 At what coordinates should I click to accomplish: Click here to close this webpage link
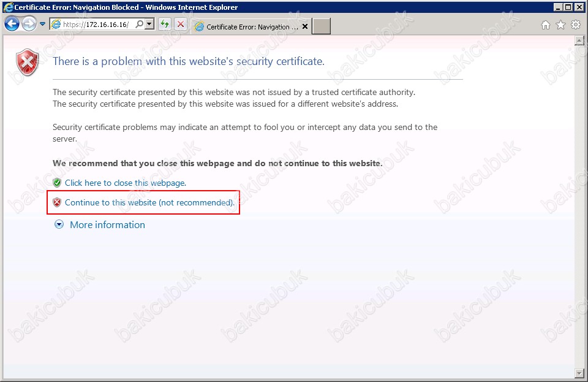tap(126, 183)
